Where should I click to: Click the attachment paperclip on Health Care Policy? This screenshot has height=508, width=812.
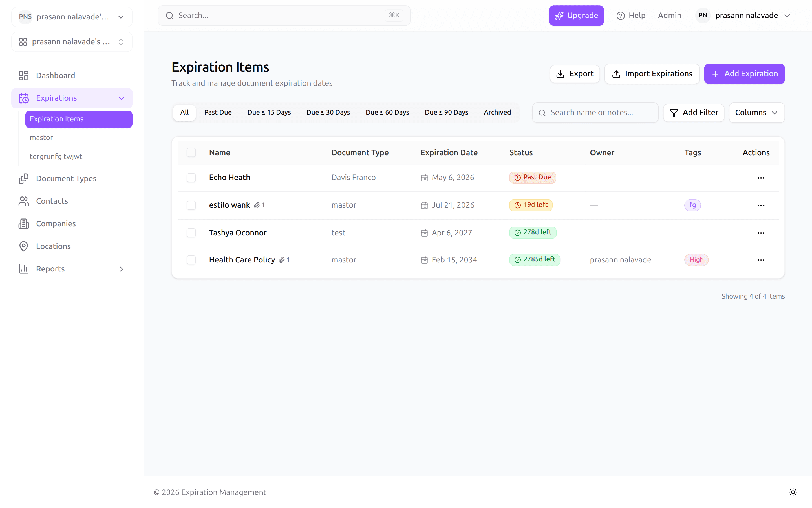[281, 260]
